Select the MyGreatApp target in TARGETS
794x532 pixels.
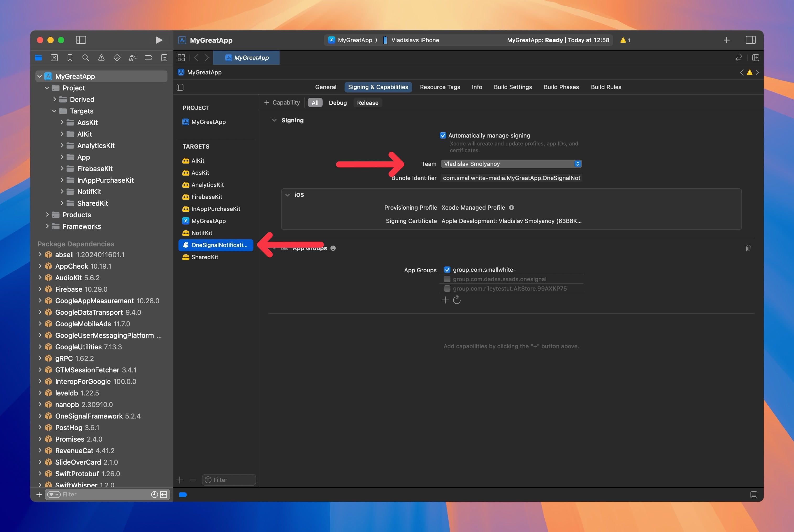tap(216, 221)
